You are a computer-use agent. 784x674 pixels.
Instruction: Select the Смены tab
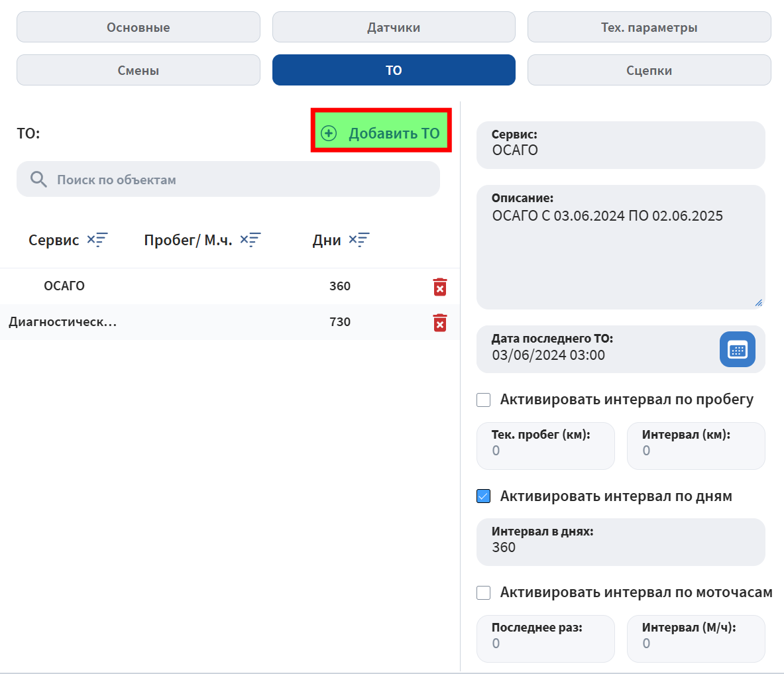(138, 70)
